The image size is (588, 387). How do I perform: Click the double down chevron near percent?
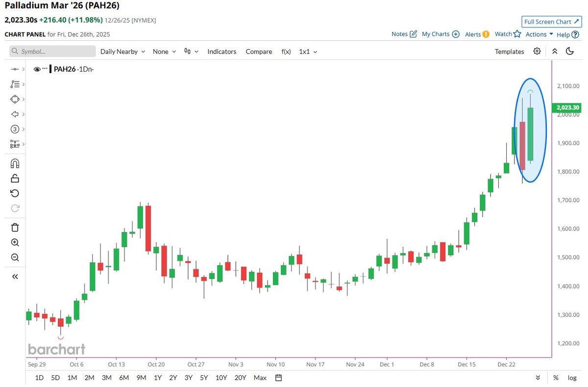click(x=538, y=378)
